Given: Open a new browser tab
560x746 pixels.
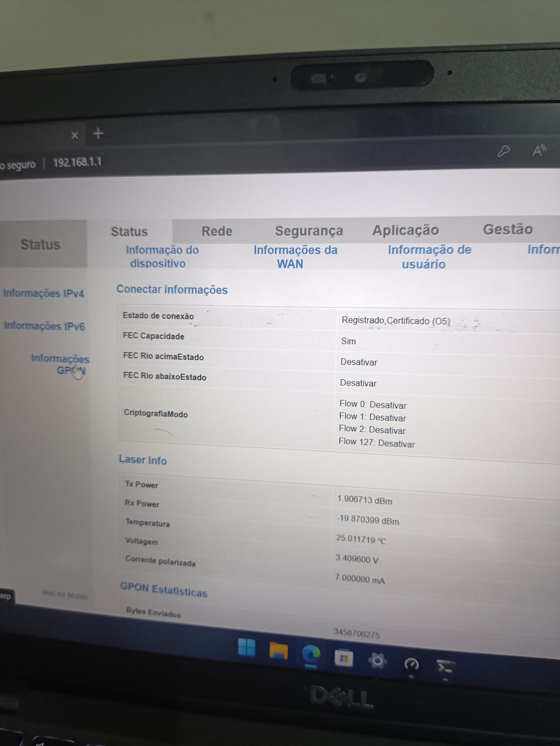Looking at the screenshot, I should click(x=98, y=134).
